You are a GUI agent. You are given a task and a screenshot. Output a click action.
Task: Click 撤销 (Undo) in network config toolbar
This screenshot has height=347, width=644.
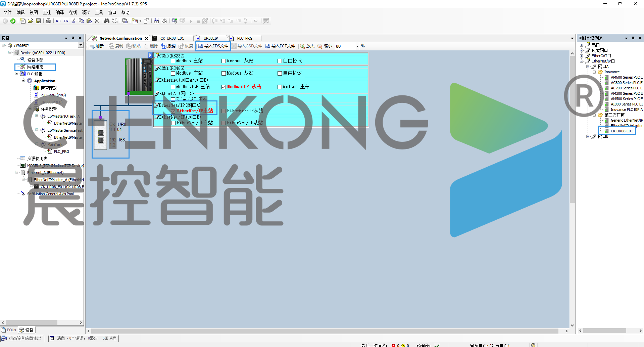click(x=168, y=46)
